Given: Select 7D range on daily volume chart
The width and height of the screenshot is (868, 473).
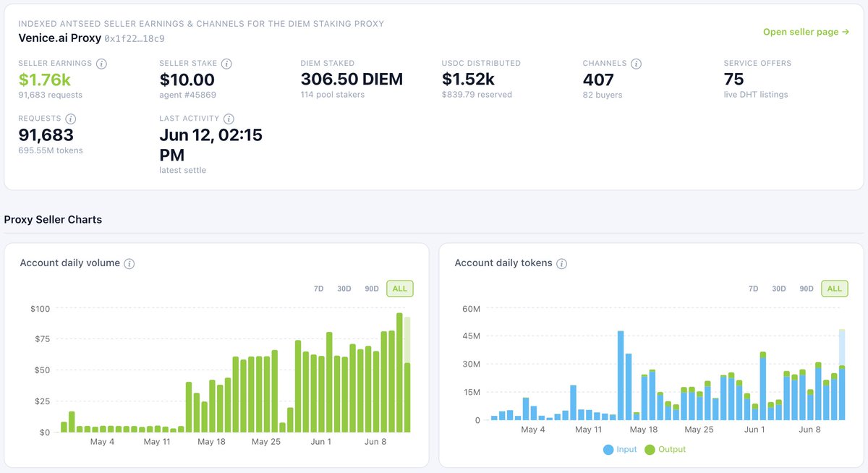Looking at the screenshot, I should click(x=318, y=289).
